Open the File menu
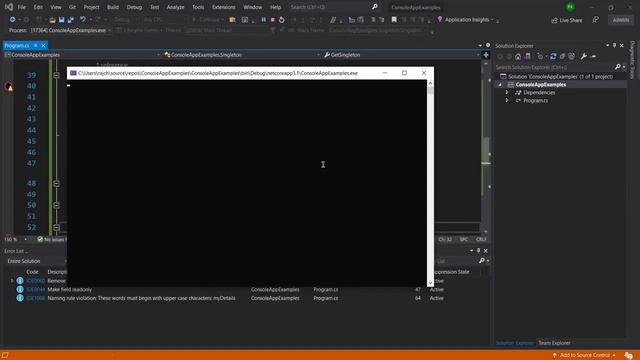This screenshot has width=640, height=360. click(x=22, y=7)
